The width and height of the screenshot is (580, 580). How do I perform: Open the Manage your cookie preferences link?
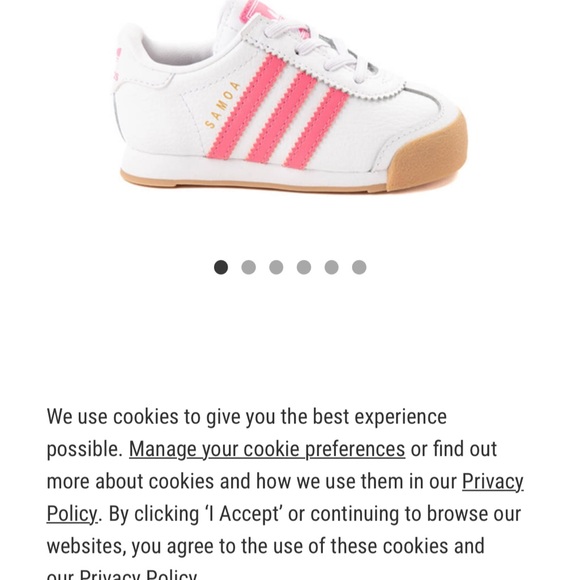(267, 449)
